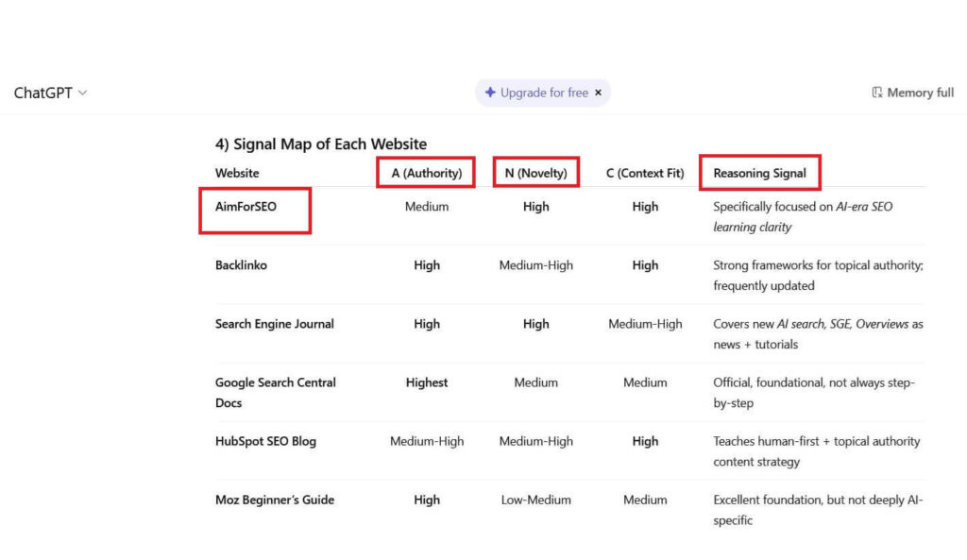Open the ChatGPT model switcher
This screenshot has width=967, height=560.
51,93
